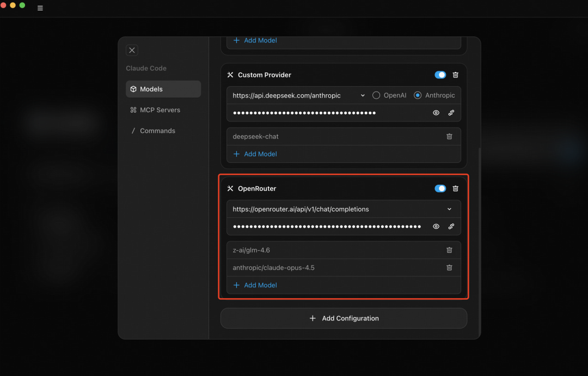Select the Anthropic radio option
The height and width of the screenshot is (376, 588).
(434, 95)
